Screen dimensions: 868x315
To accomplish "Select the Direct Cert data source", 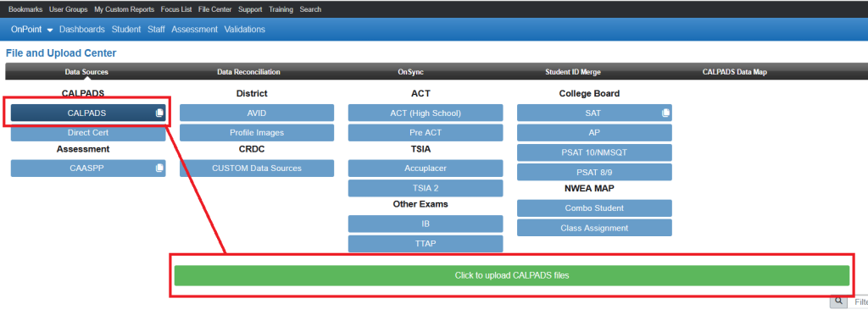I will (88, 133).
